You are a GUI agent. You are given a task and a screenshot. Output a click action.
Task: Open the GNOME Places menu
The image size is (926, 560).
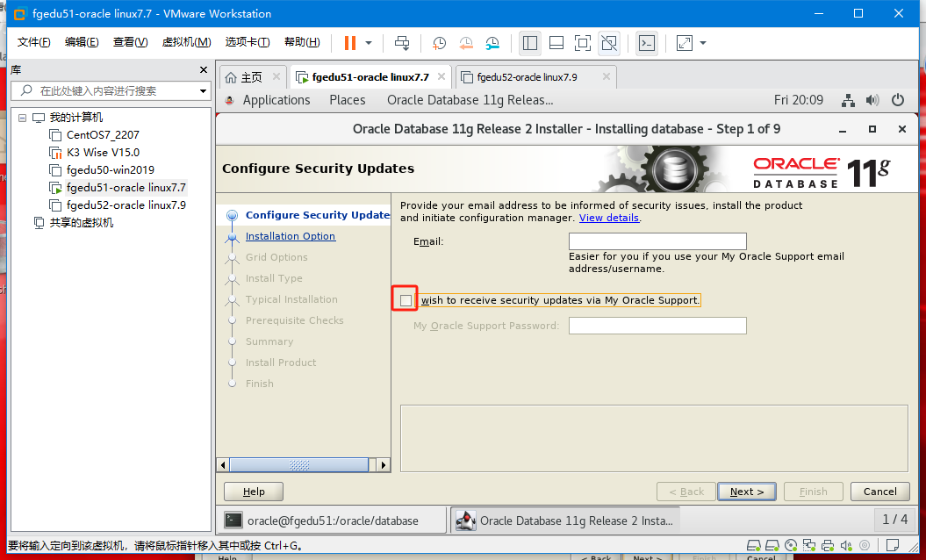pyautogui.click(x=348, y=100)
